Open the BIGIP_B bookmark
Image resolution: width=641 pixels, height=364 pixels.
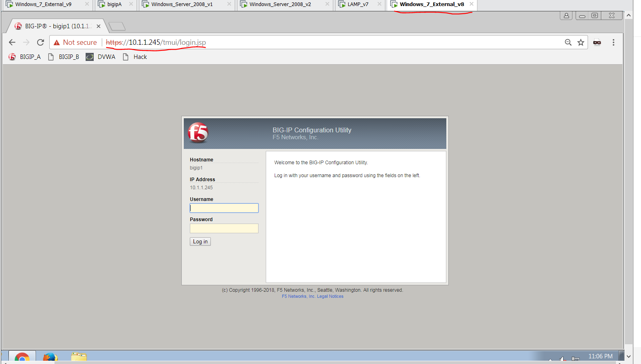click(x=63, y=57)
